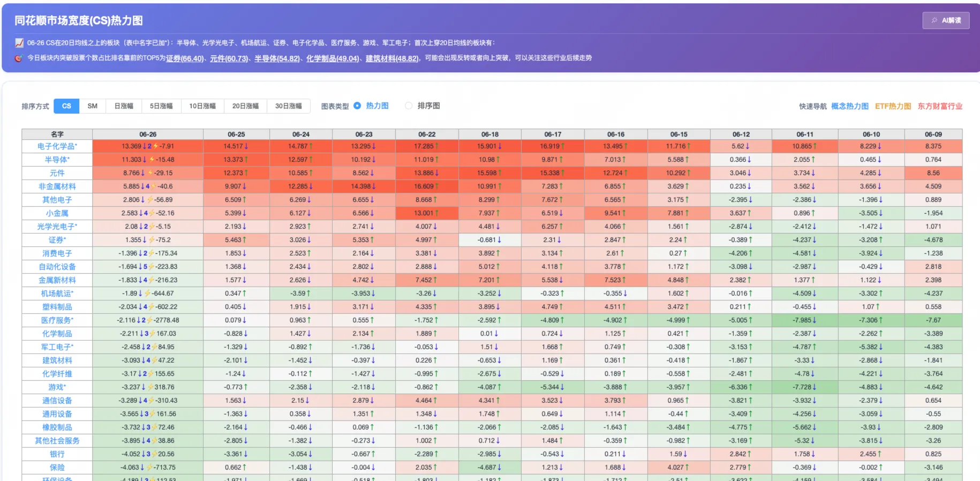Open the 其他电子 row name
This screenshot has height=481, width=980.
tap(57, 200)
